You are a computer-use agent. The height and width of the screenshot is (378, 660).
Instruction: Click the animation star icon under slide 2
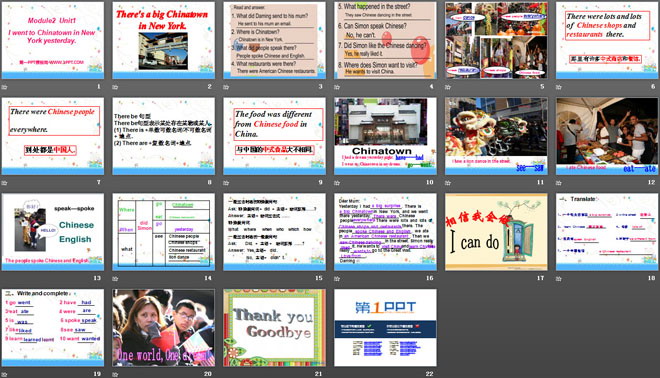(x=115, y=87)
